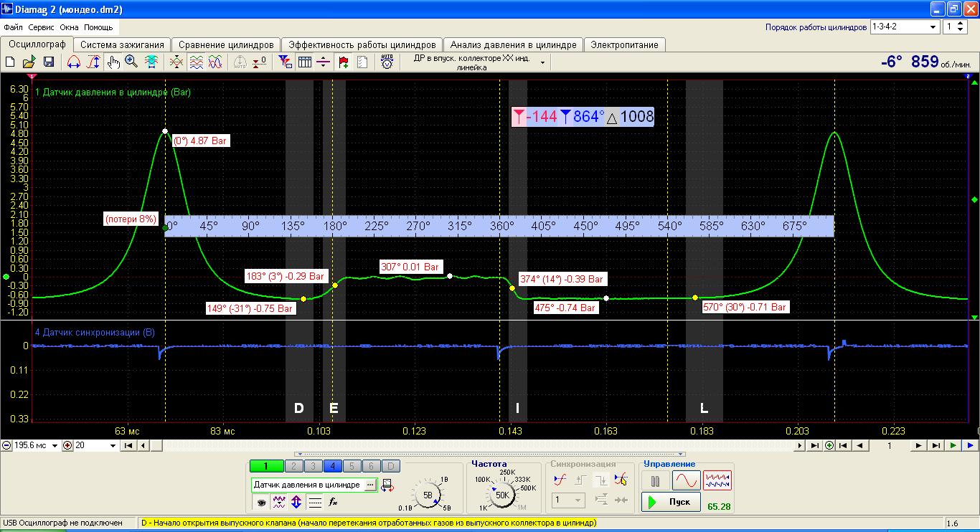The height and width of the screenshot is (532, 980).
Task: Select the D digital channel button
Action: (x=390, y=466)
